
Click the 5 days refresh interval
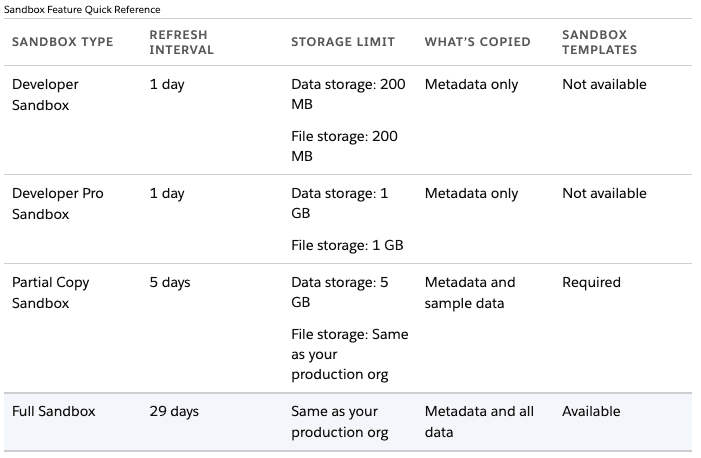tap(170, 283)
